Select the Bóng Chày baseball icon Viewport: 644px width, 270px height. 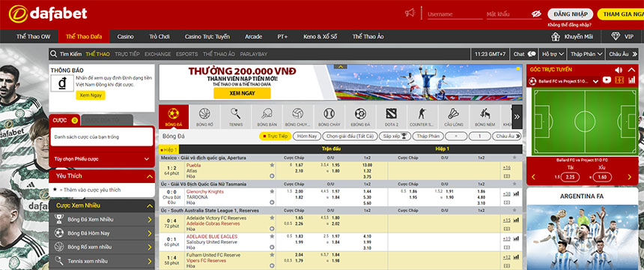pos(329,116)
